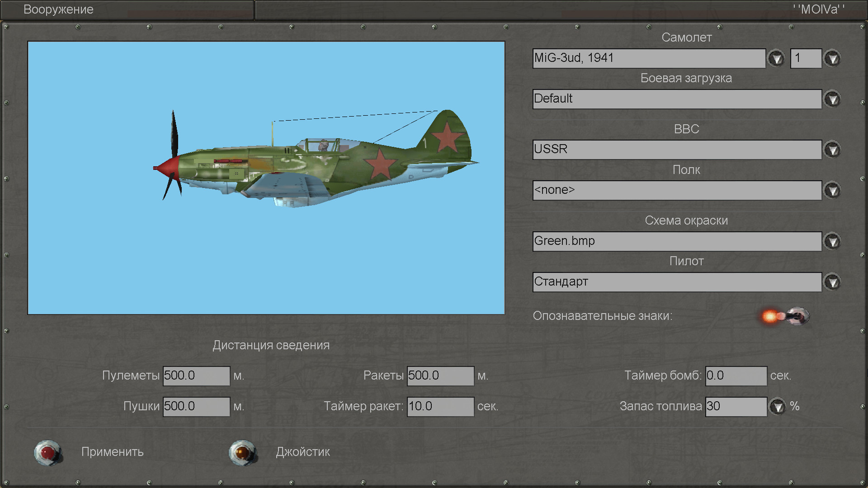The width and height of the screenshot is (868, 488).
Task: Open the Пилот Стандарт dropdown arrow
Action: click(832, 282)
